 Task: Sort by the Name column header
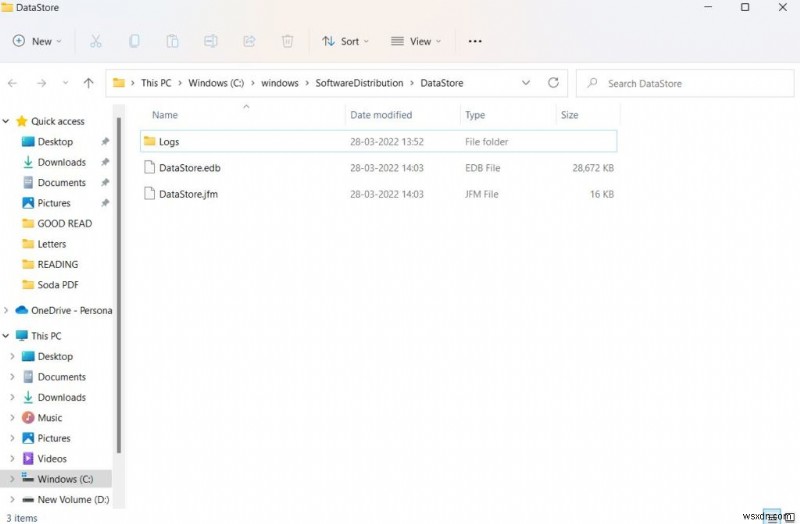click(165, 115)
